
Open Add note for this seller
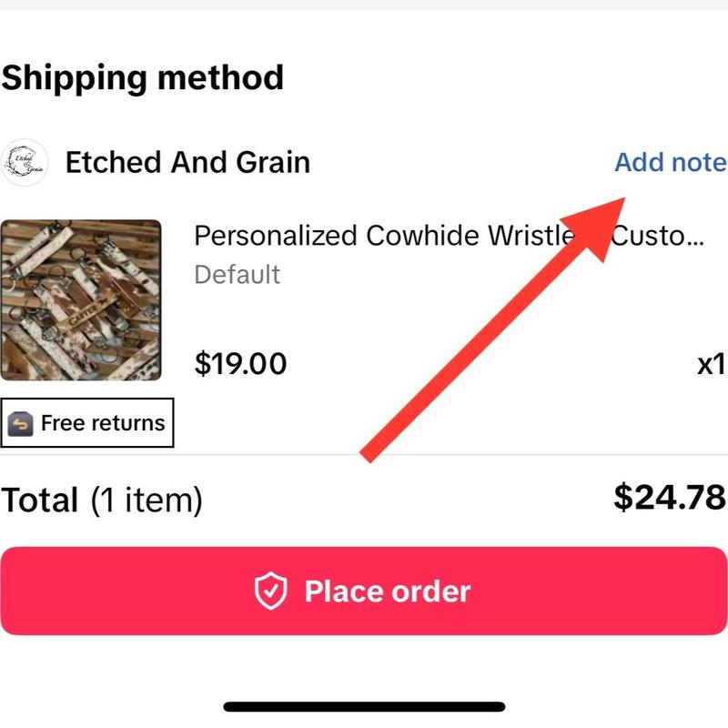click(x=670, y=162)
